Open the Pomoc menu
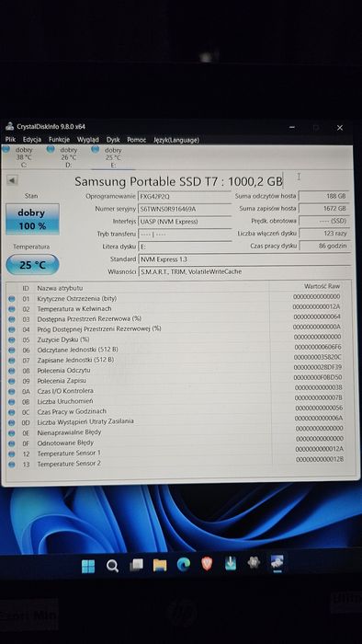The width and height of the screenshot is (362, 644). point(136,140)
